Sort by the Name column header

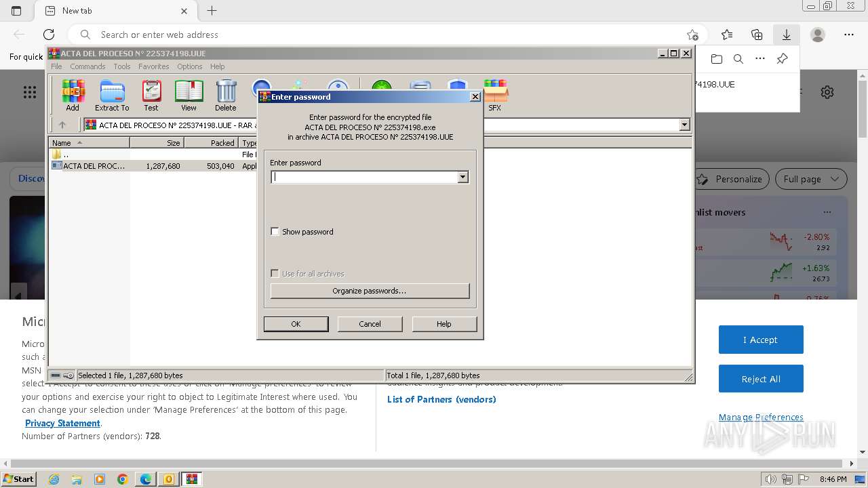(89, 143)
